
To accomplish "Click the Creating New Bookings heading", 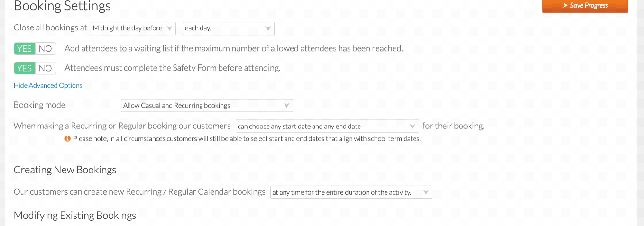I will 65,170.
